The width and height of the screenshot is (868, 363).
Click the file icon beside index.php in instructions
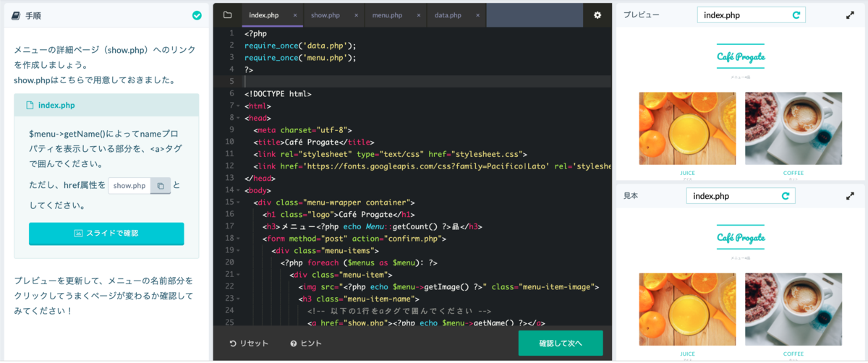pos(30,105)
